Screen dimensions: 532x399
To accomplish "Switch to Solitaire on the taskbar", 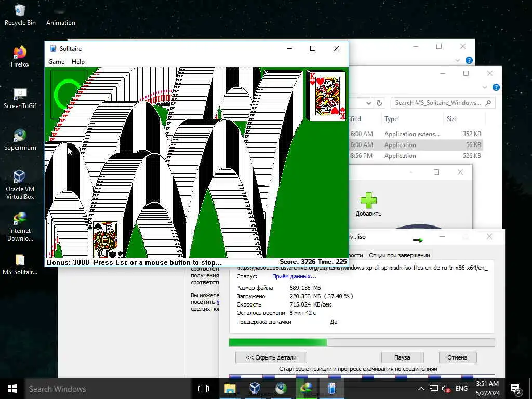I will [x=332, y=389].
